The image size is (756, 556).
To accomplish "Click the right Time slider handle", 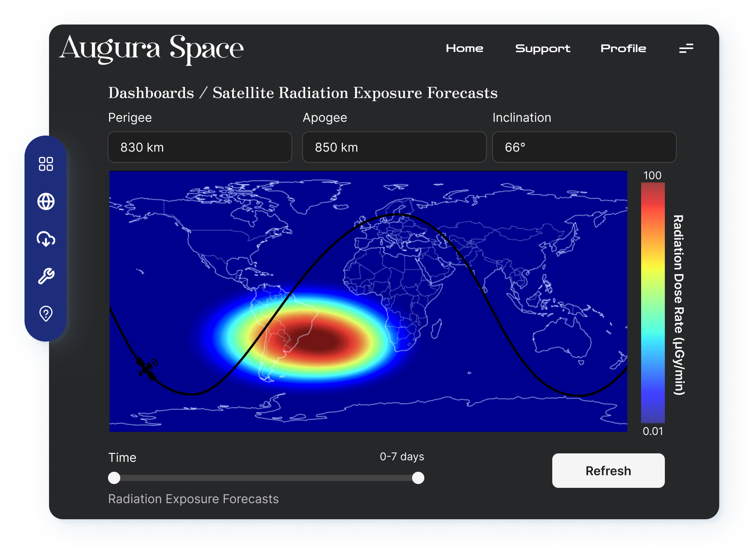I will pos(418,478).
